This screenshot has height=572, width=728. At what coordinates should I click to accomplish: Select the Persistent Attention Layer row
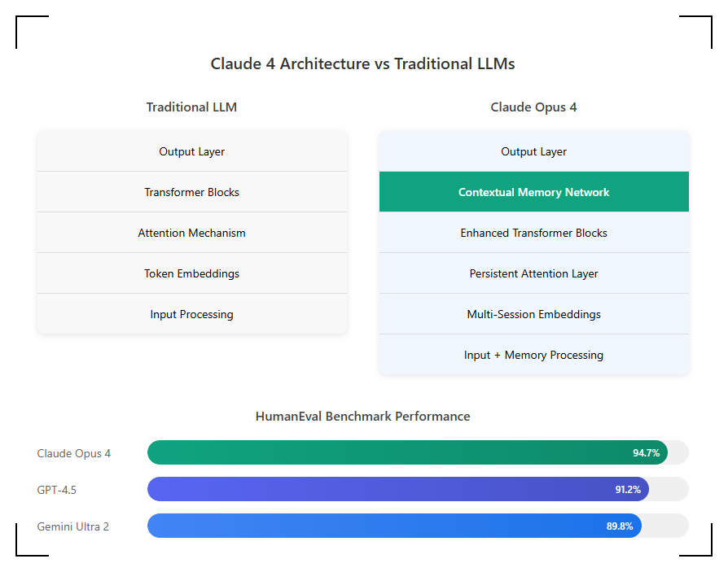534,273
